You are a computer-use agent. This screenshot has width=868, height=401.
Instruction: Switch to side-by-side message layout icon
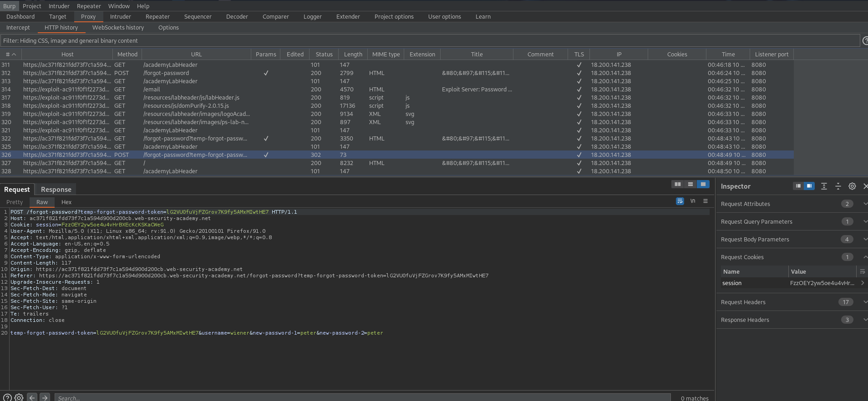678,184
